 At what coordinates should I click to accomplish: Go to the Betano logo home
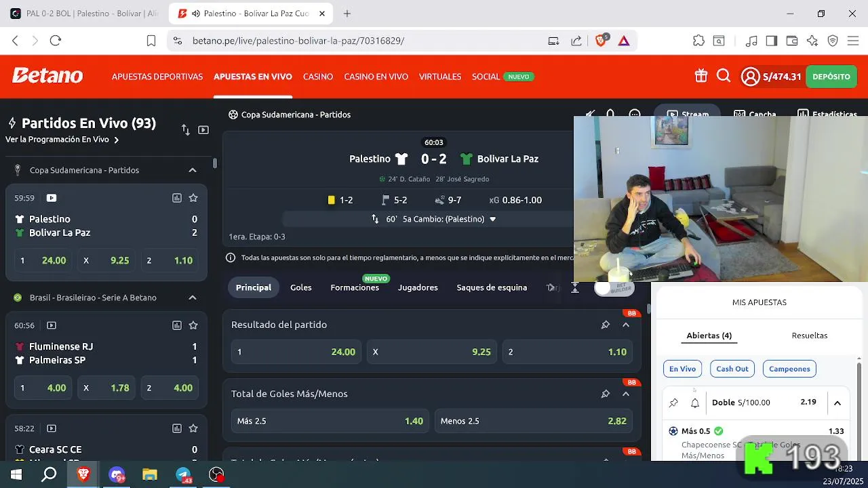tap(47, 76)
